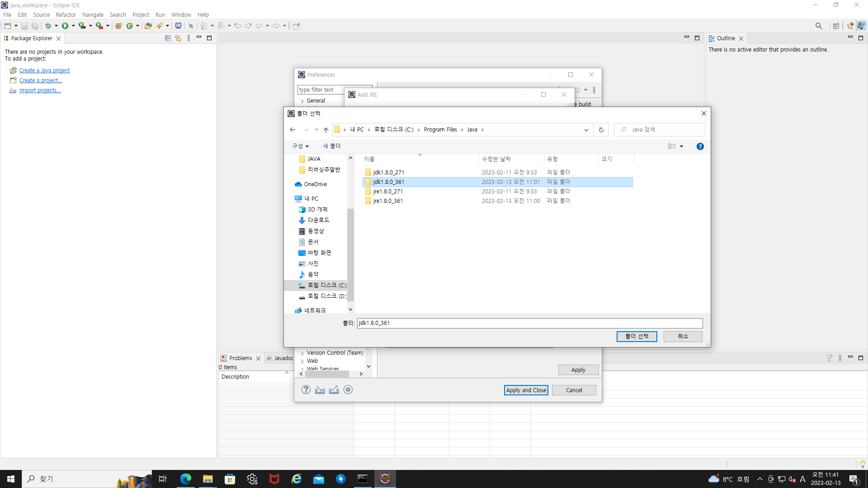Open Package Explorer view menu dots

click(189, 38)
